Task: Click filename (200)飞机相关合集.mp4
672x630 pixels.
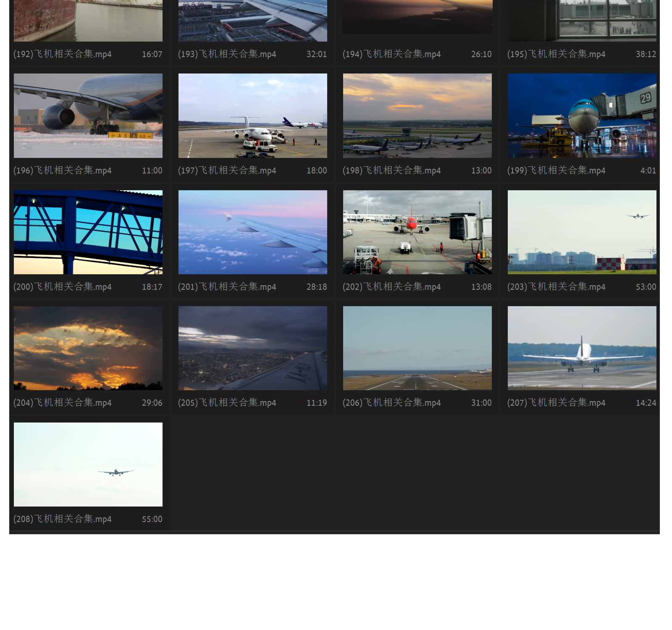Action: click(x=63, y=287)
